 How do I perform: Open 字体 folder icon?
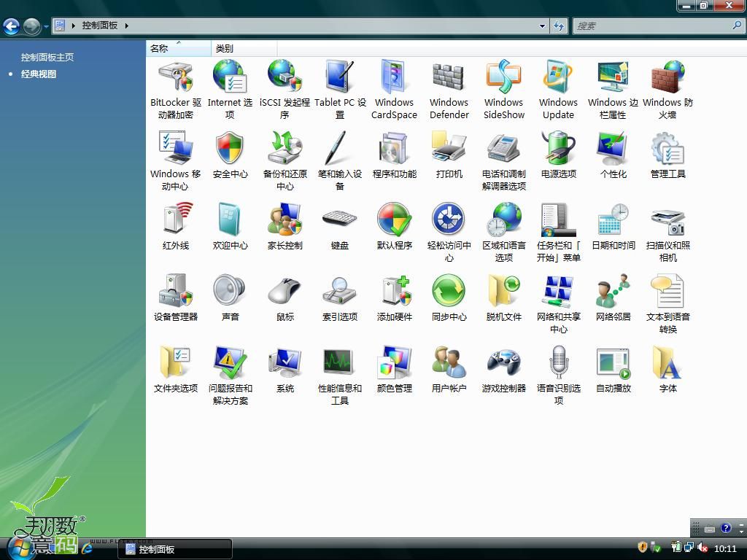coord(668,362)
